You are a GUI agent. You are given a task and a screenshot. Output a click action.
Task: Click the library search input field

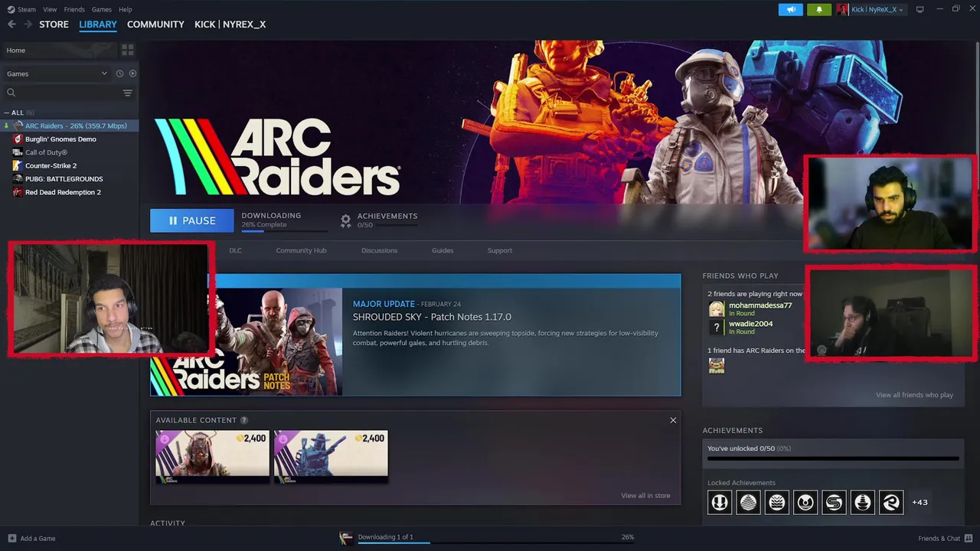(69, 93)
